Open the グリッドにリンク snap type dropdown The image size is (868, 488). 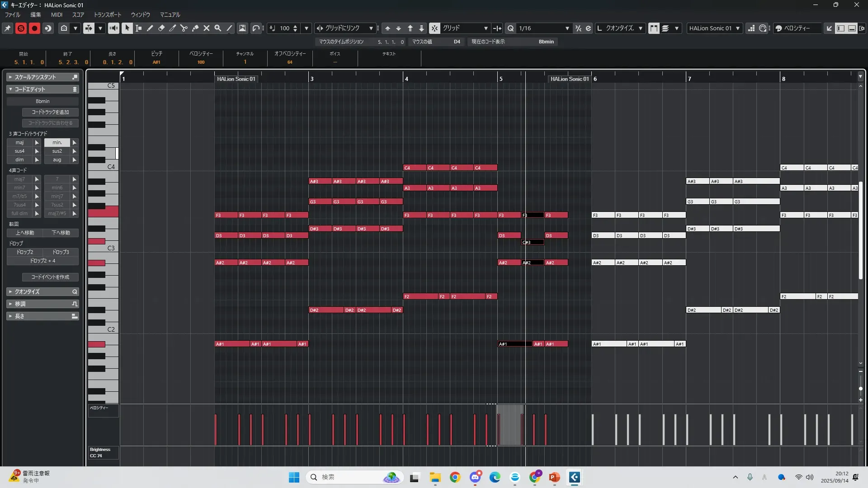click(371, 28)
